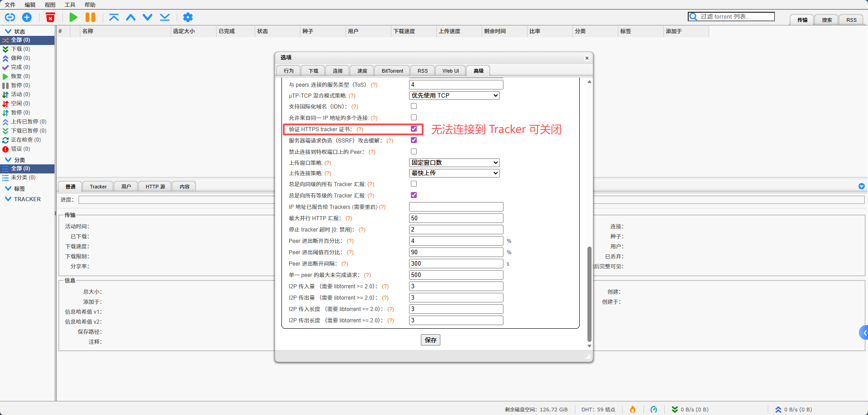Move torrent to bottom of queue
This screenshot has height=415, width=868.
pos(165,17)
